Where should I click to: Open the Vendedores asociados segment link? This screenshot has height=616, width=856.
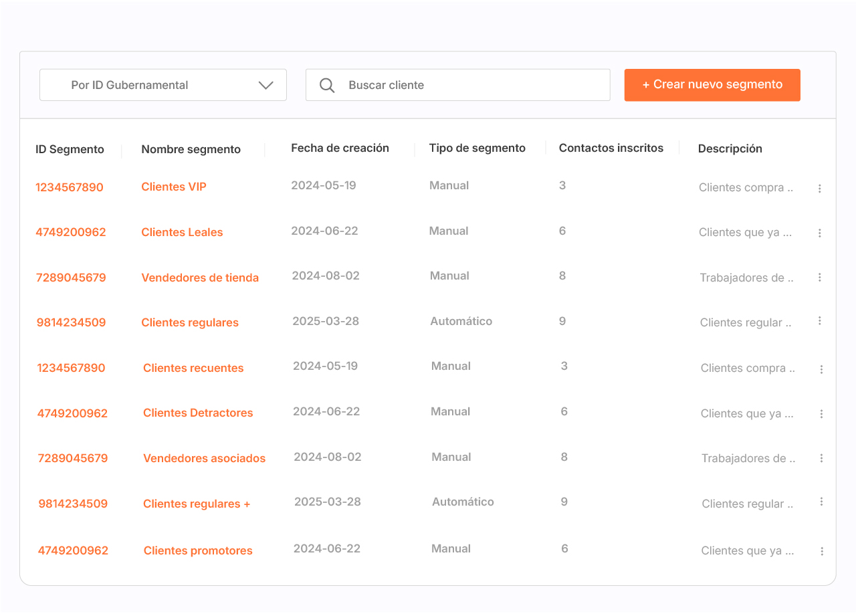click(204, 458)
